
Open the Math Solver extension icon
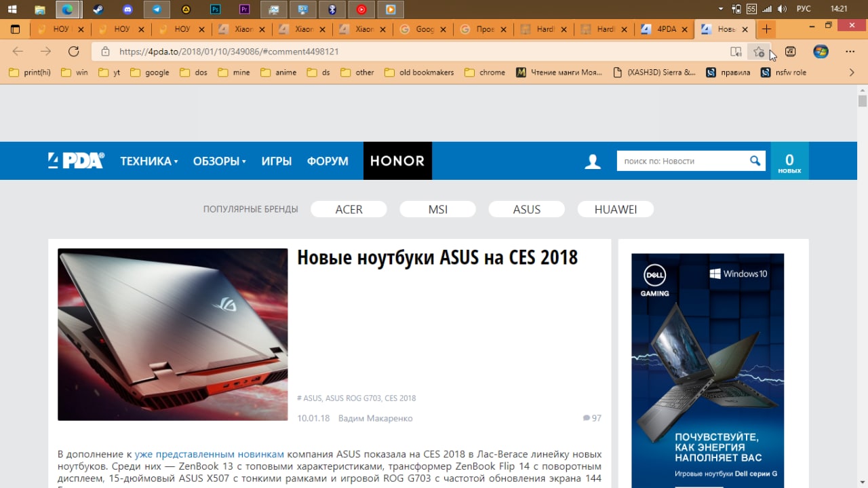[790, 52]
